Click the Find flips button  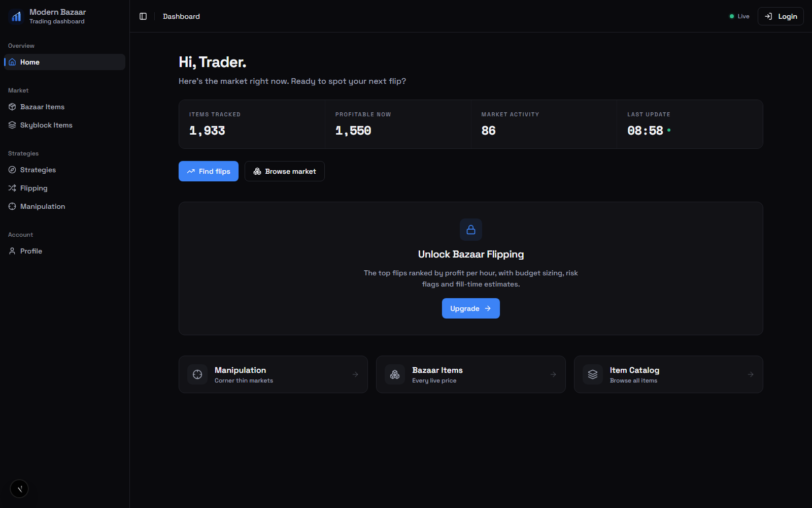209,171
